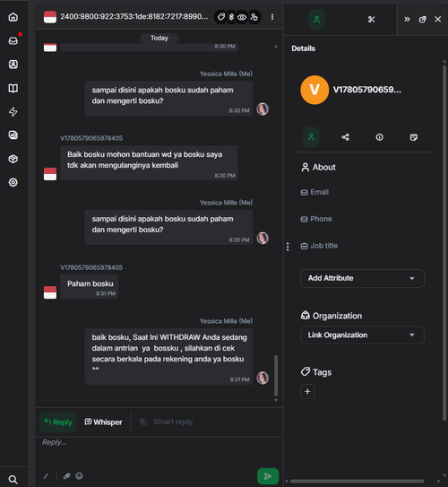Open the three-dot chat options menu
Image resolution: width=448 pixels, height=487 pixels.
pyautogui.click(x=272, y=17)
